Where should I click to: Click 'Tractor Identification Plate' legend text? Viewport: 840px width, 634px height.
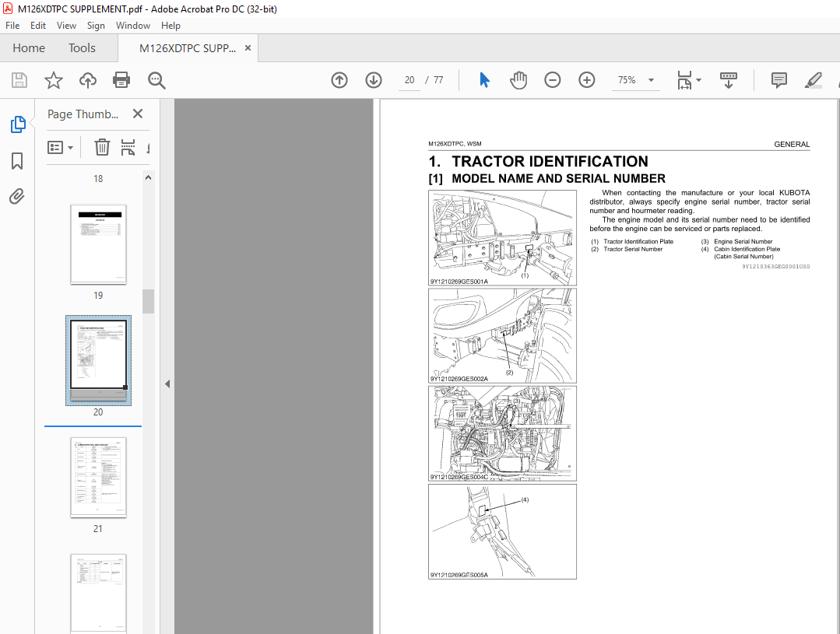click(x=638, y=241)
